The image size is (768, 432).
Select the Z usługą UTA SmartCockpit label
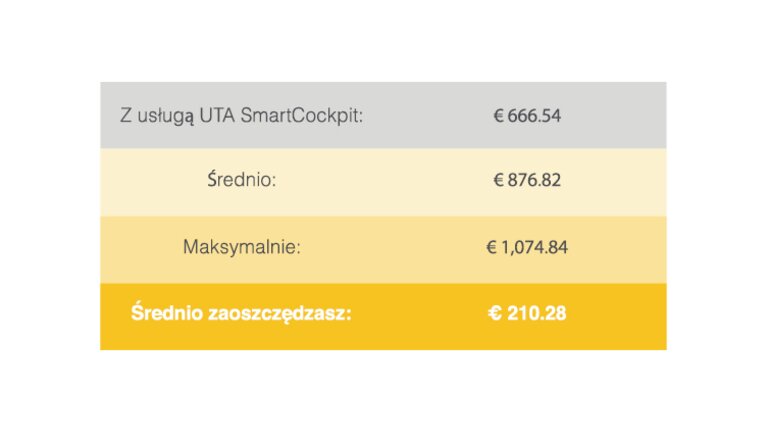241,116
